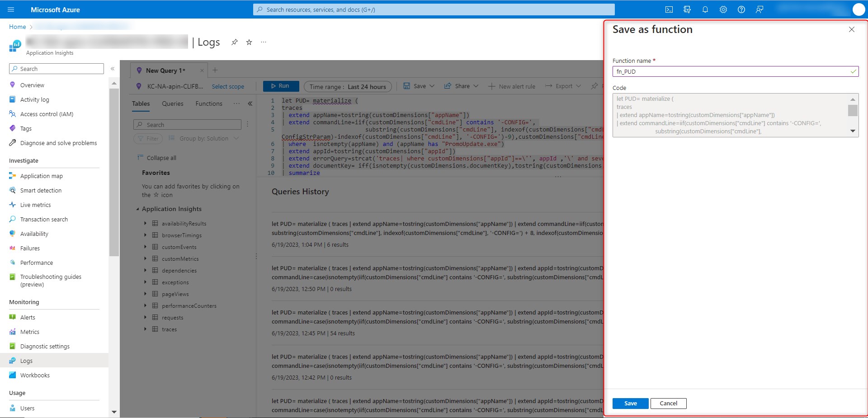Launch Cloud Shell from top bar
Screen dimensions: 868x418
point(669,9)
